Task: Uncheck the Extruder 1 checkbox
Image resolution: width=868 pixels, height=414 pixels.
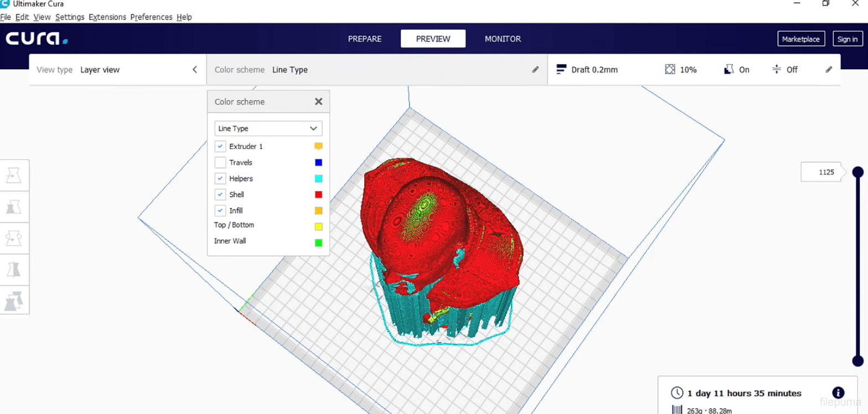Action: click(220, 147)
